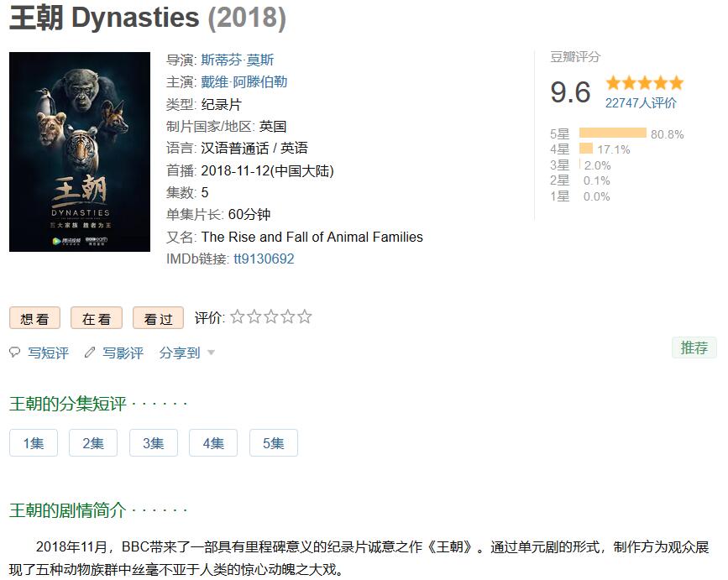728x580 pixels.
Task: Mark the show as 在看
Action: (x=97, y=318)
